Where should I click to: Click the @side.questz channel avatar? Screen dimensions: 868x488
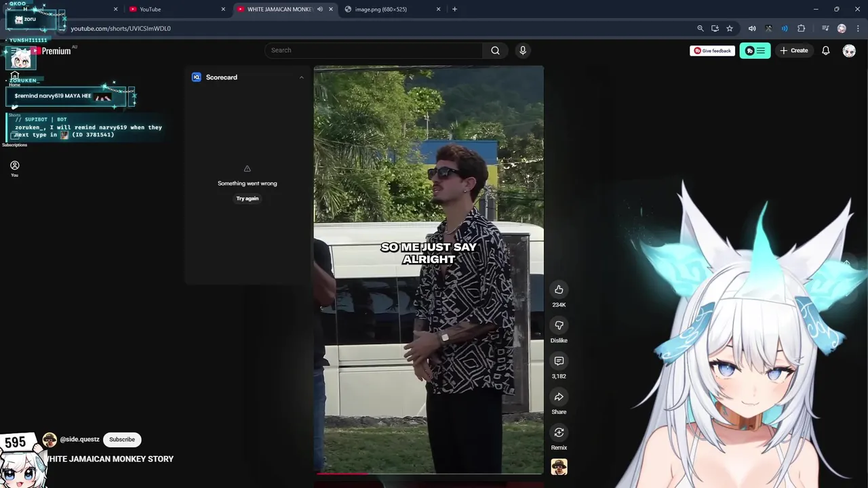[x=50, y=440]
